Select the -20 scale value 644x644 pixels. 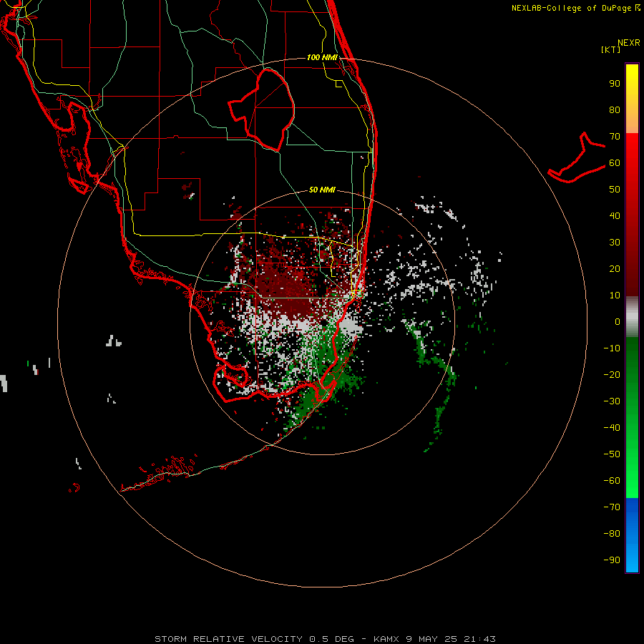(x=612, y=375)
